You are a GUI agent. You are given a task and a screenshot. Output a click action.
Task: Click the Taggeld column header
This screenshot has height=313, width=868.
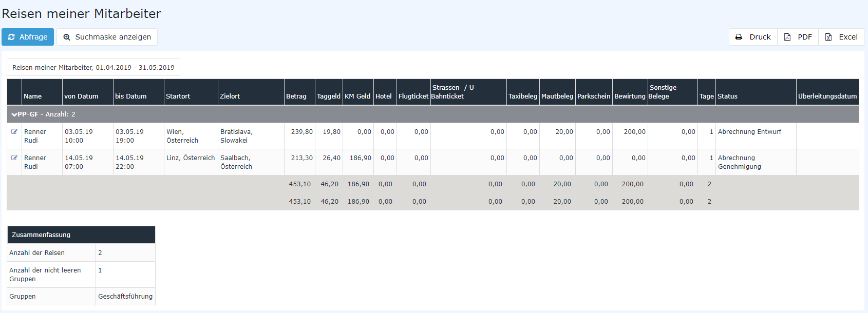click(329, 96)
